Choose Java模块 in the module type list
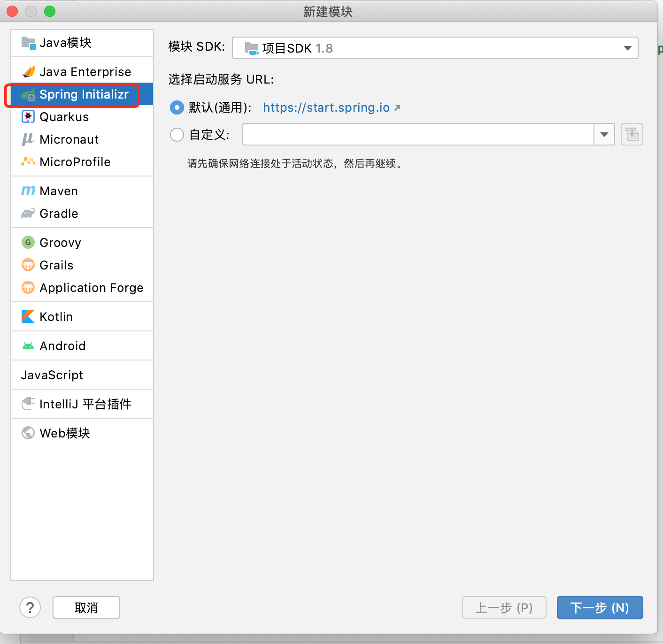 pos(82,43)
